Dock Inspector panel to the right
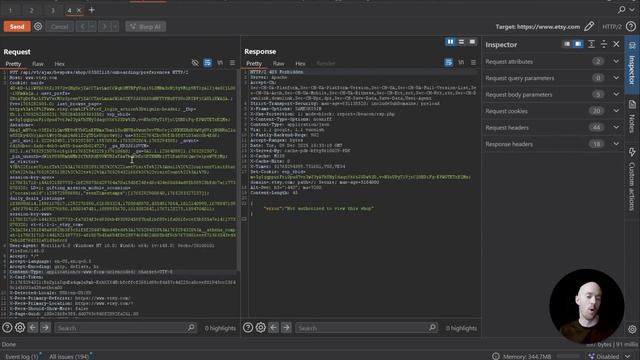This screenshot has height=360, width=640. [578, 44]
